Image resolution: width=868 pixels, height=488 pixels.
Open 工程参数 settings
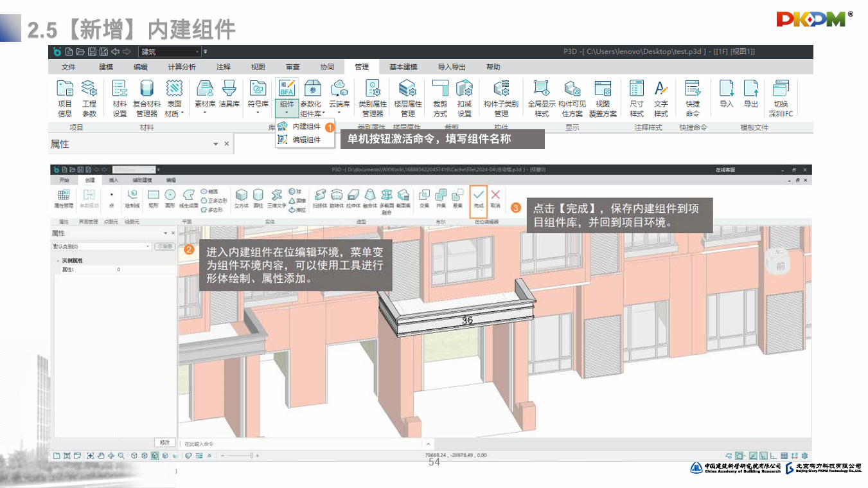[x=89, y=98]
